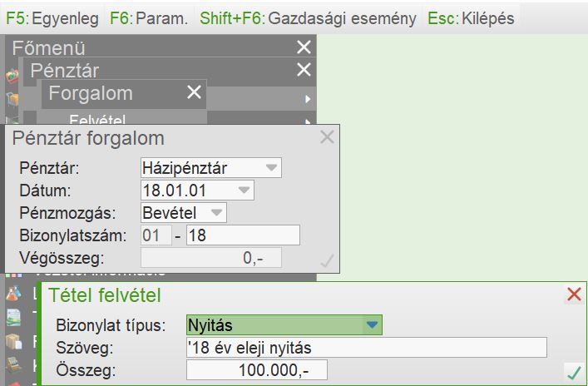This screenshot has height=386, width=588.
Task: Dismiss the Pénztár forgalom dialog
Action: [x=327, y=138]
